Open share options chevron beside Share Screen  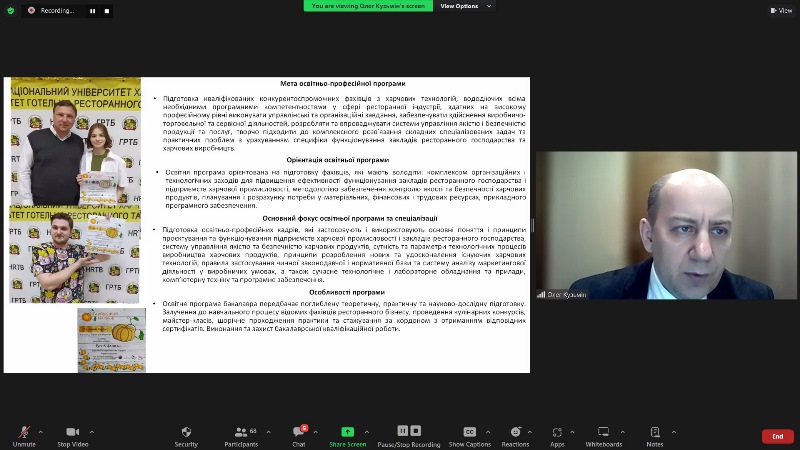tap(367, 432)
